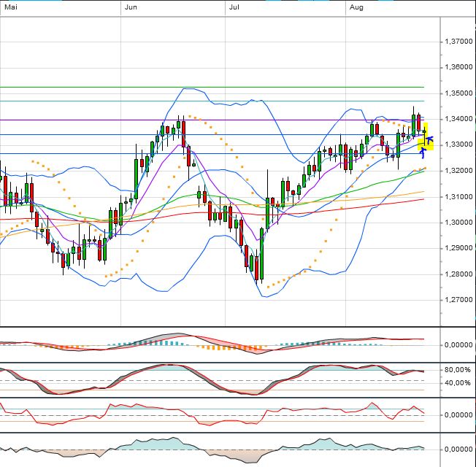Click the bottom-most indicator panel
Screen dimensions: 476x467
click(219, 449)
